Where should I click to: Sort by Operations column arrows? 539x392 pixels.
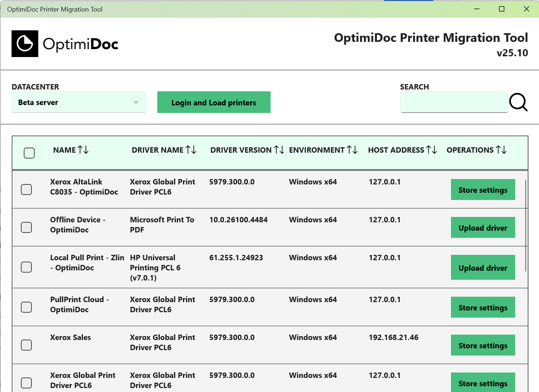[501, 150]
